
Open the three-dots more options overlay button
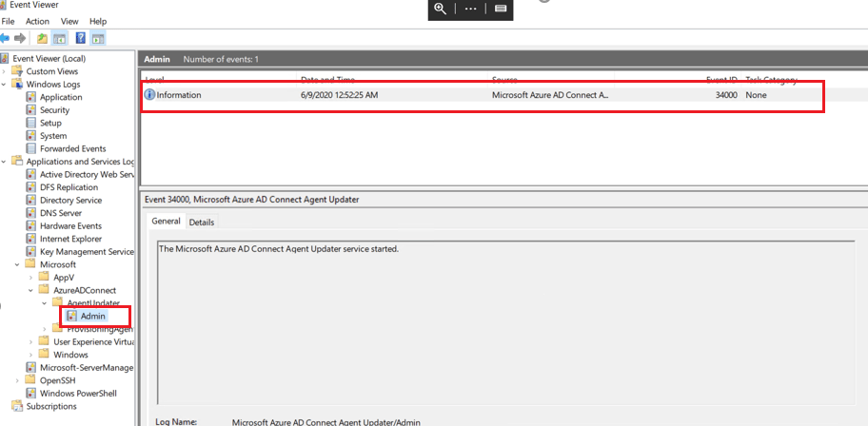470,8
